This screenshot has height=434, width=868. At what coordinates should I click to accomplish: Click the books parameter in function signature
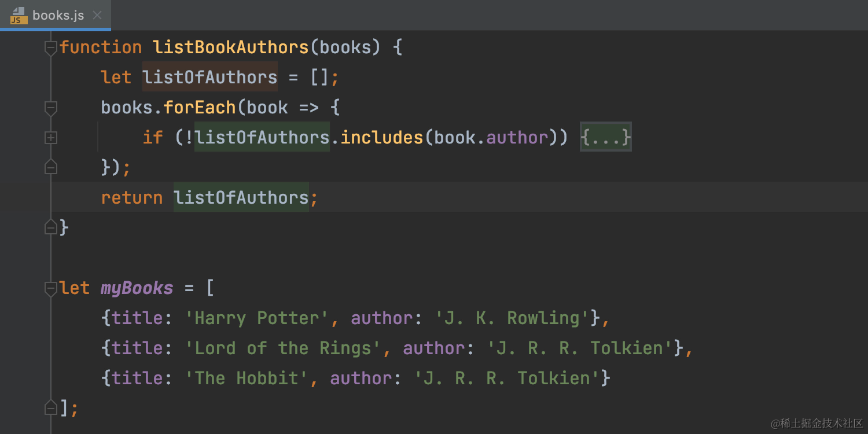345,47
